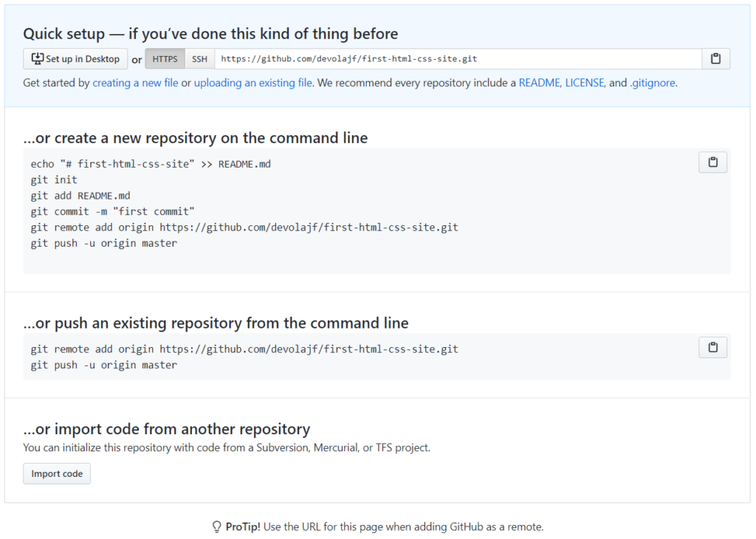Select the HTTPS protocol option
Viewport: 756px width, 539px height.
pos(165,59)
